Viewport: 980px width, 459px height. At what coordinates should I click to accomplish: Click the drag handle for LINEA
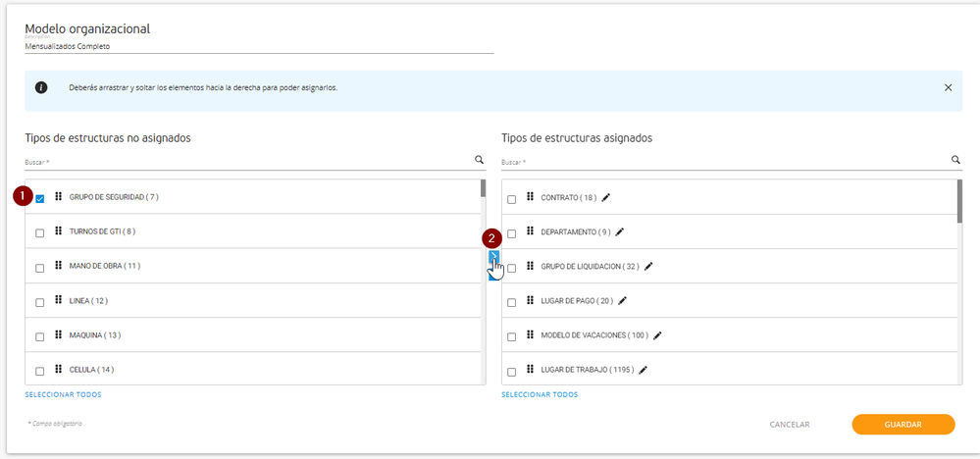tap(59, 300)
